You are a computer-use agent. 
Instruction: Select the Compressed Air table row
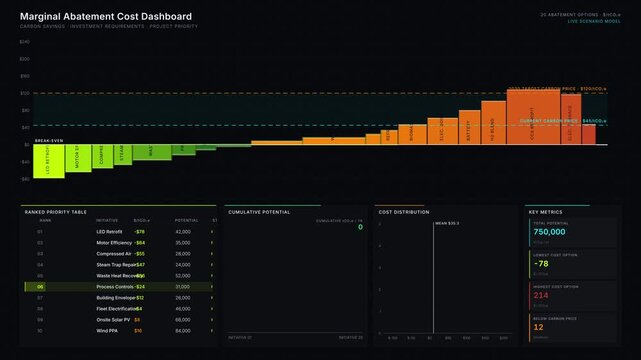[x=120, y=254]
